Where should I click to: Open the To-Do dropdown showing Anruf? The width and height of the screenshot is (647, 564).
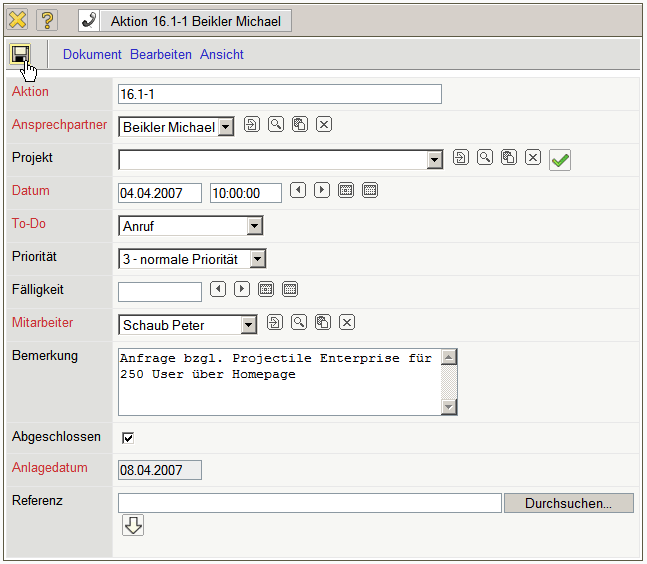pyautogui.click(x=255, y=226)
